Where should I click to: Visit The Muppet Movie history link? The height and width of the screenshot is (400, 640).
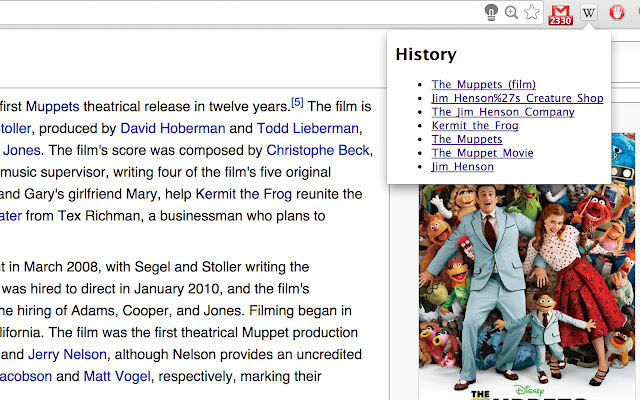pyautogui.click(x=482, y=153)
